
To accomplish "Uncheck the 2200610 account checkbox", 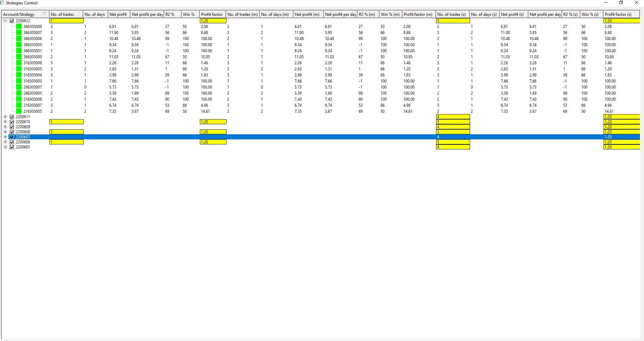I will 12,122.
